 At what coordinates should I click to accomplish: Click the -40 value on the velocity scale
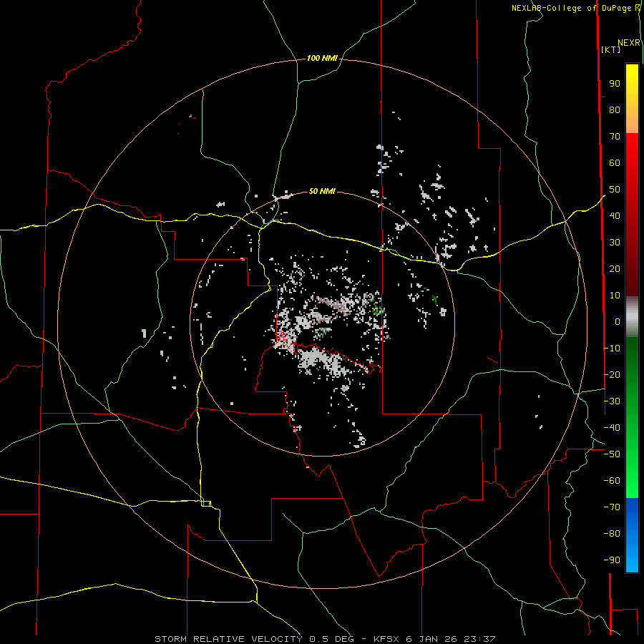(x=612, y=428)
